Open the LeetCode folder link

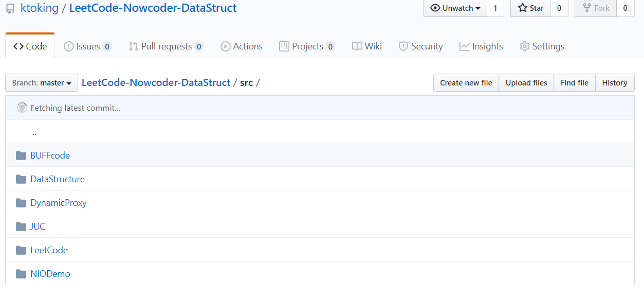click(49, 250)
